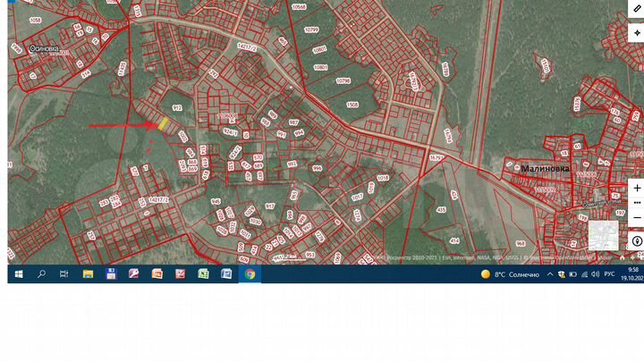
Task: Select parcel number 10799 on map
Action: (311, 29)
